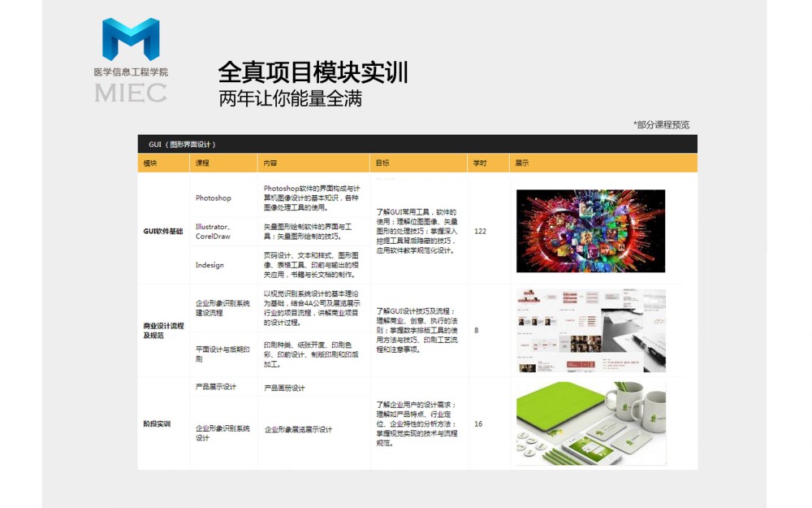812x508 pixels.
Task: Click the "产品画册设计" content cell
Action: click(x=284, y=388)
